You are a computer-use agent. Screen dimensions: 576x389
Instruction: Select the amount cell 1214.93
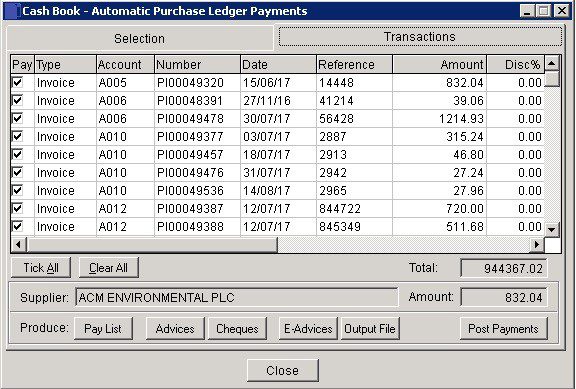point(440,118)
